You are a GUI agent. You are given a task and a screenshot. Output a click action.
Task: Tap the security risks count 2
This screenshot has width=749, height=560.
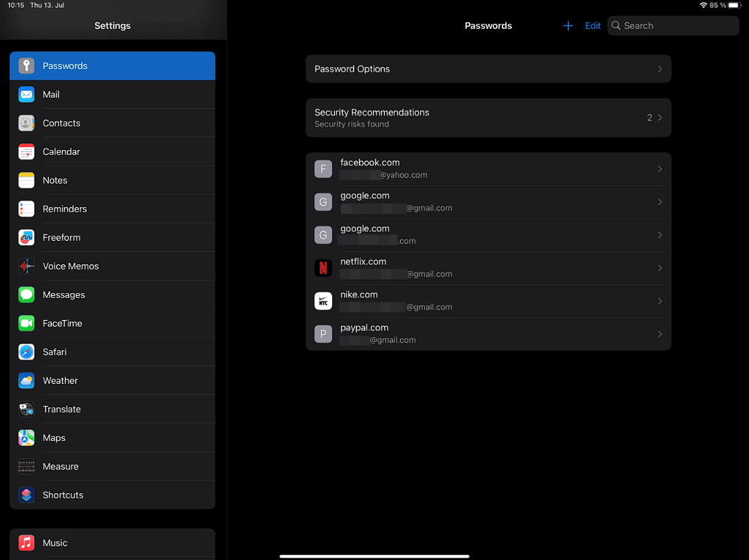(650, 118)
